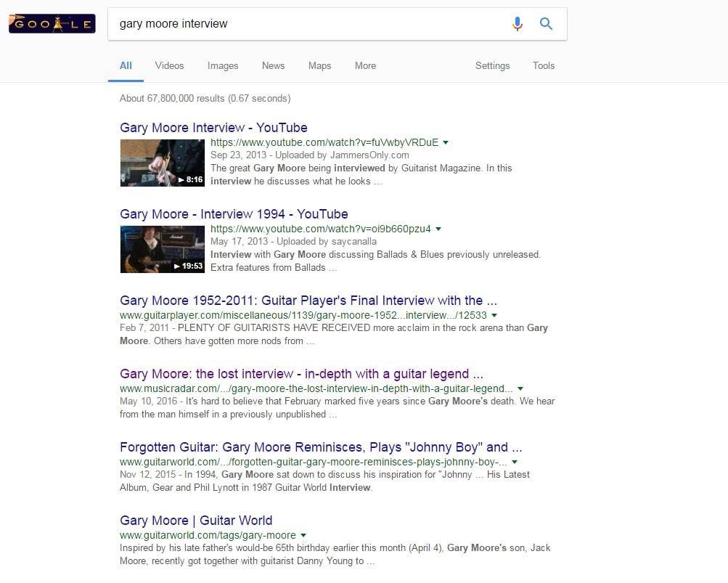Click 'May 17, 2013 - Uploaded by saycanalla'
The image size is (728, 583).
[x=293, y=242]
